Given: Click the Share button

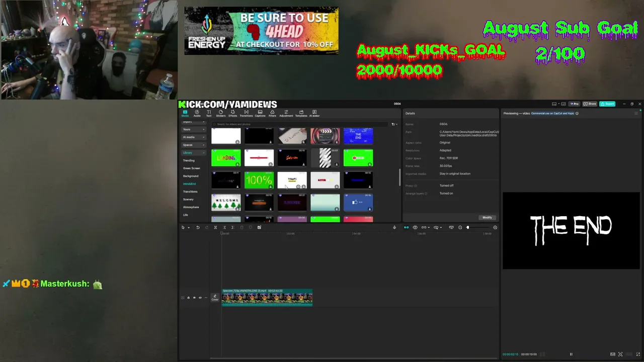Looking at the screenshot, I should [x=590, y=104].
